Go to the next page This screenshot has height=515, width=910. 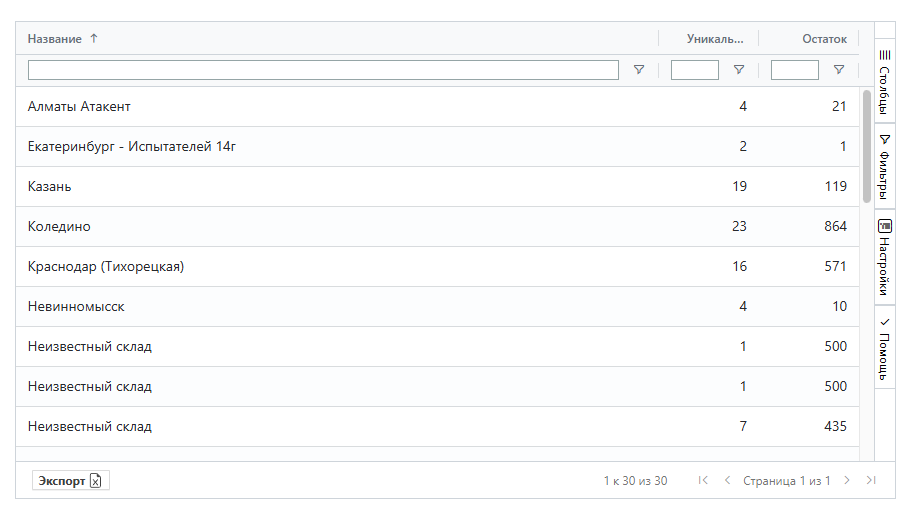click(x=847, y=480)
